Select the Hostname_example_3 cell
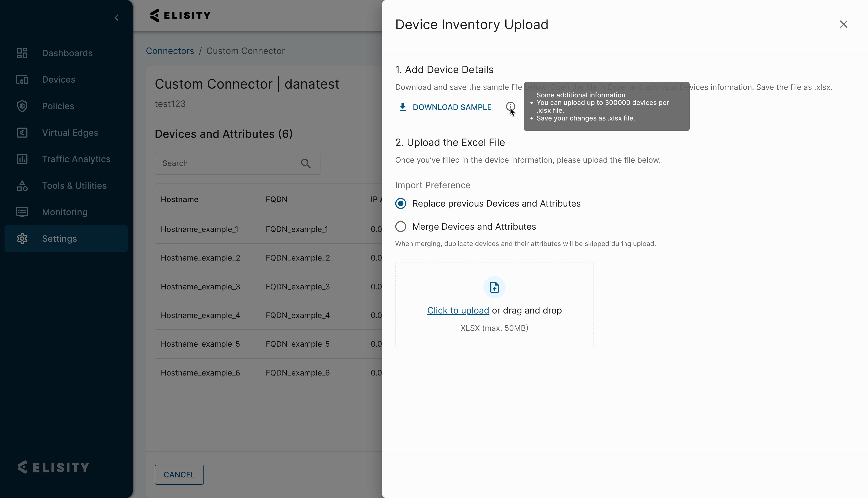This screenshot has width=868, height=498. click(x=200, y=287)
